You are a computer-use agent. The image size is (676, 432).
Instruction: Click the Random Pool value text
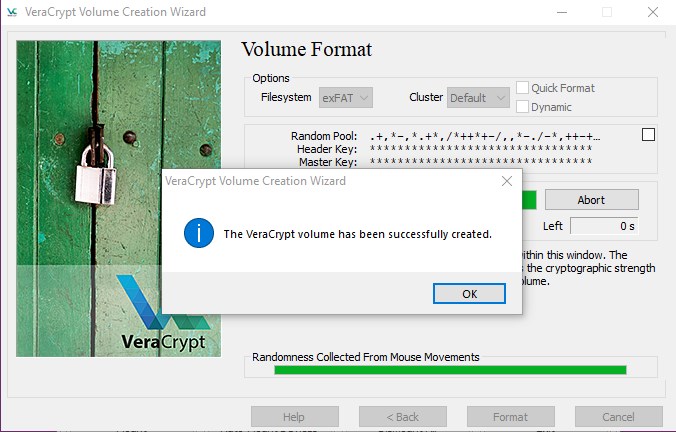coord(485,137)
